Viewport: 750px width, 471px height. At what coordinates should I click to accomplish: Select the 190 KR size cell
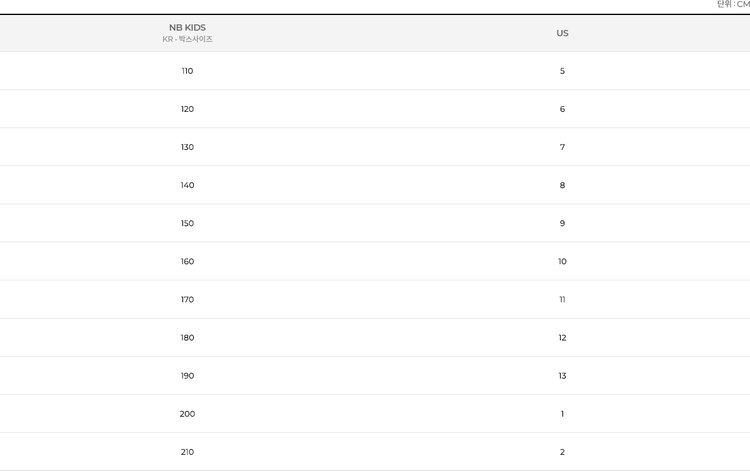(x=188, y=376)
